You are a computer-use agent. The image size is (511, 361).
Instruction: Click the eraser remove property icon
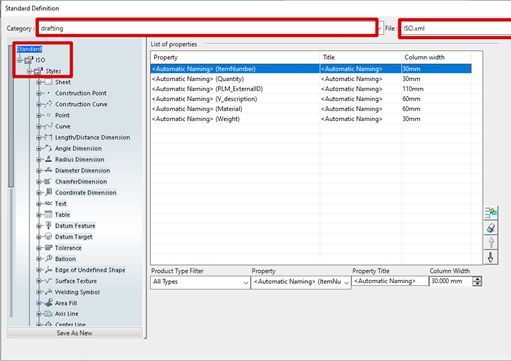(491, 228)
